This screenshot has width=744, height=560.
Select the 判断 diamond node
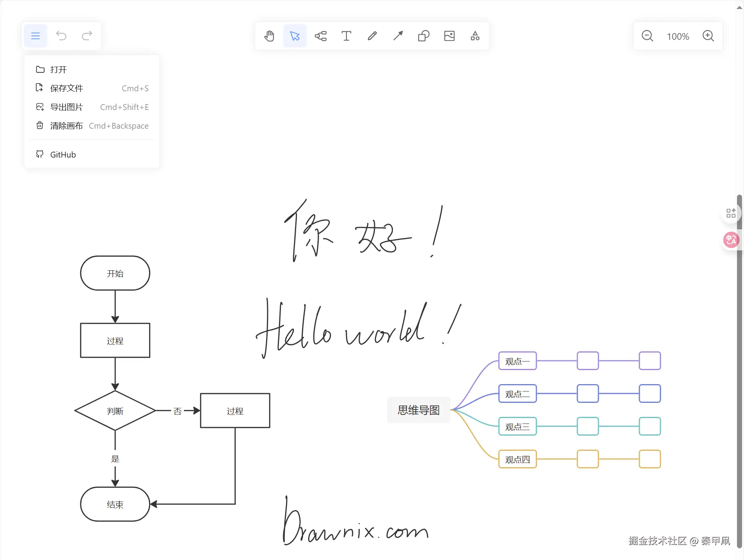coord(115,411)
